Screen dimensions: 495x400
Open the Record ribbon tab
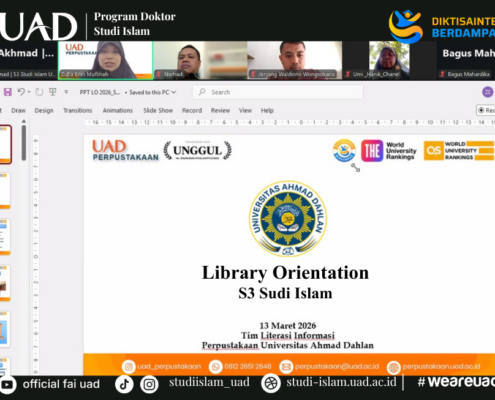(x=192, y=110)
